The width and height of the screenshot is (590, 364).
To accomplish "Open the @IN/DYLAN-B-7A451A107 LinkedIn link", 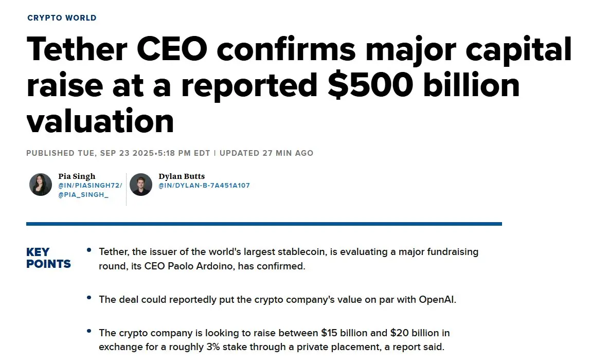I will (x=204, y=186).
